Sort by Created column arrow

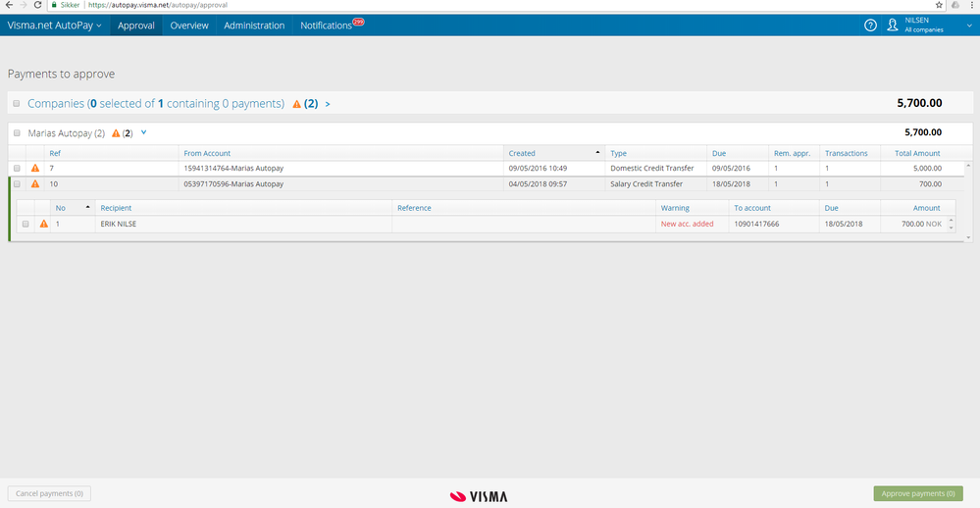click(597, 152)
